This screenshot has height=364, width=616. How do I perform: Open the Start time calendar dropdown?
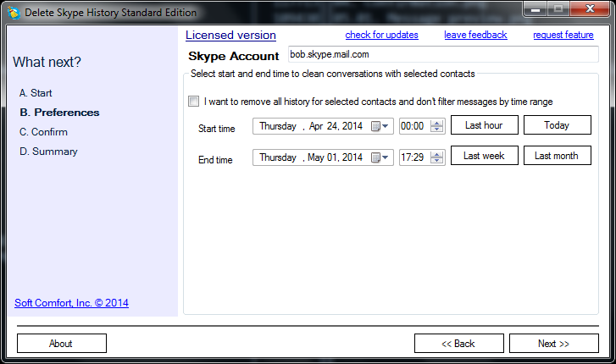tap(380, 126)
